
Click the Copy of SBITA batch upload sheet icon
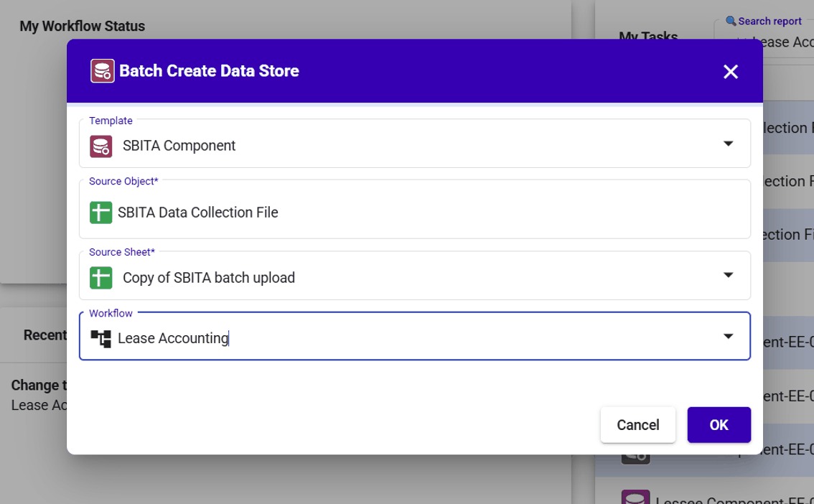[100, 278]
